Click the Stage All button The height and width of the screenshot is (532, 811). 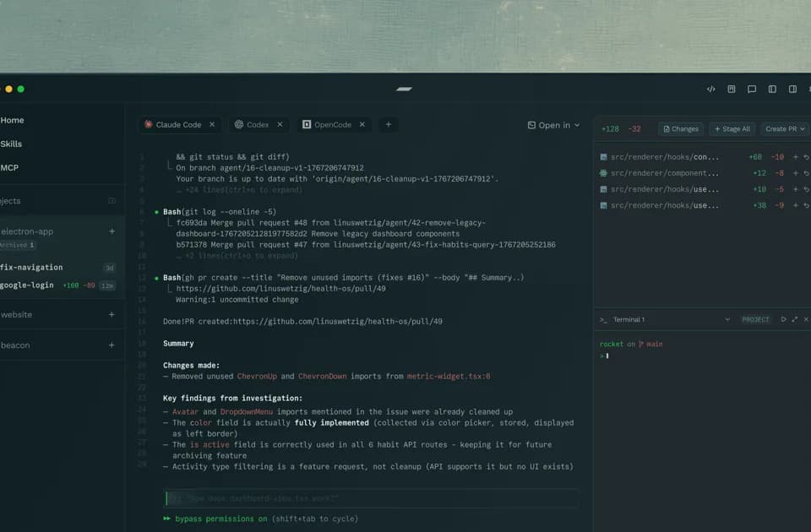pos(732,128)
